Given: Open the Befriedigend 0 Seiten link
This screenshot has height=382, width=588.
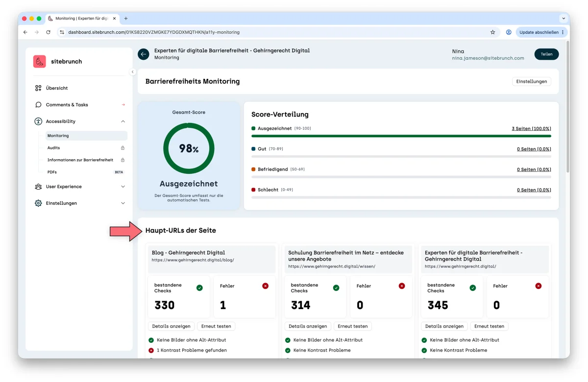Looking at the screenshot, I should coord(534,169).
